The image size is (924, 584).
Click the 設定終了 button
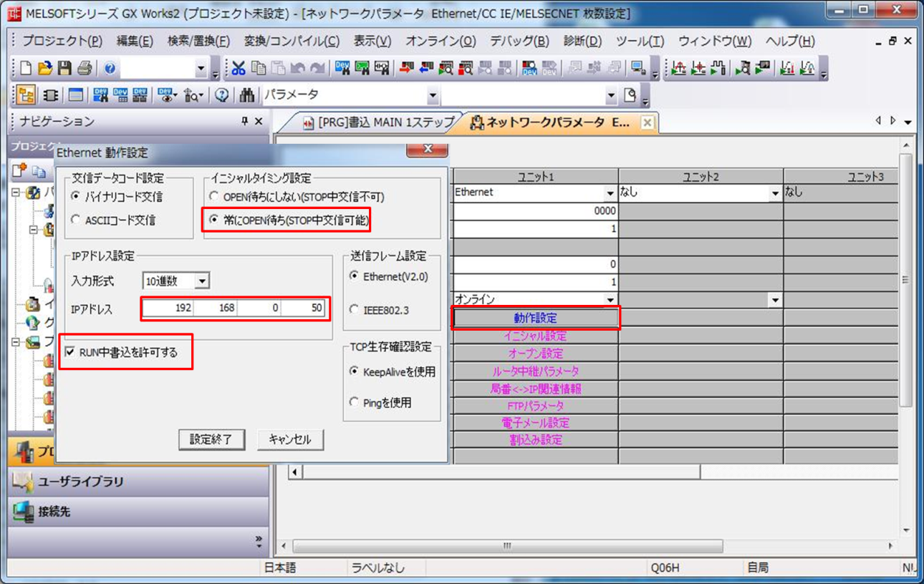(x=211, y=439)
